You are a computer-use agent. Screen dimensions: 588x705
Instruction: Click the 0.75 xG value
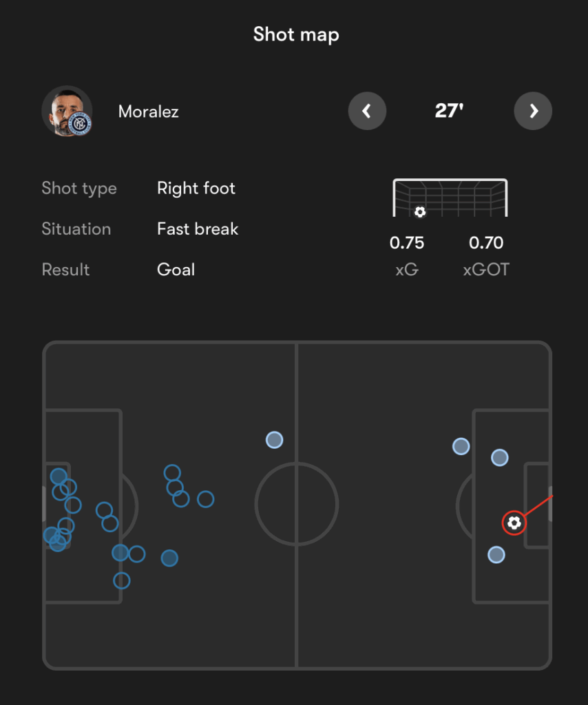pyautogui.click(x=407, y=243)
